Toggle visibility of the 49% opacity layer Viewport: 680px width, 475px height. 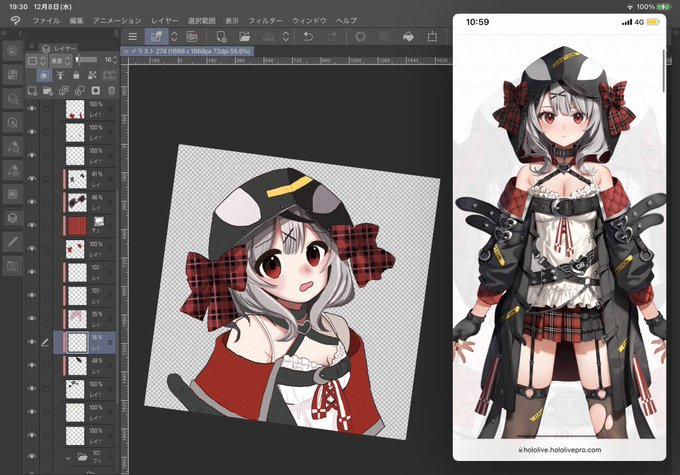pos(32,365)
